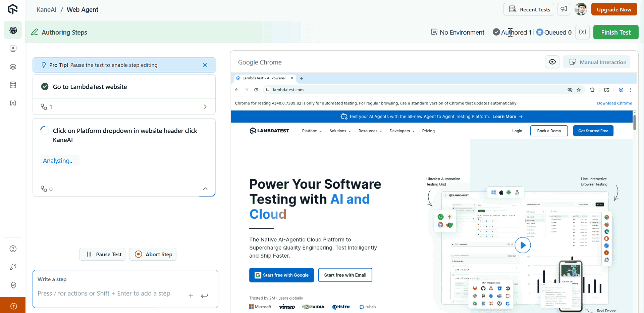
Task: Click the reload icon in Chrome toolbar
Action: coord(256,90)
